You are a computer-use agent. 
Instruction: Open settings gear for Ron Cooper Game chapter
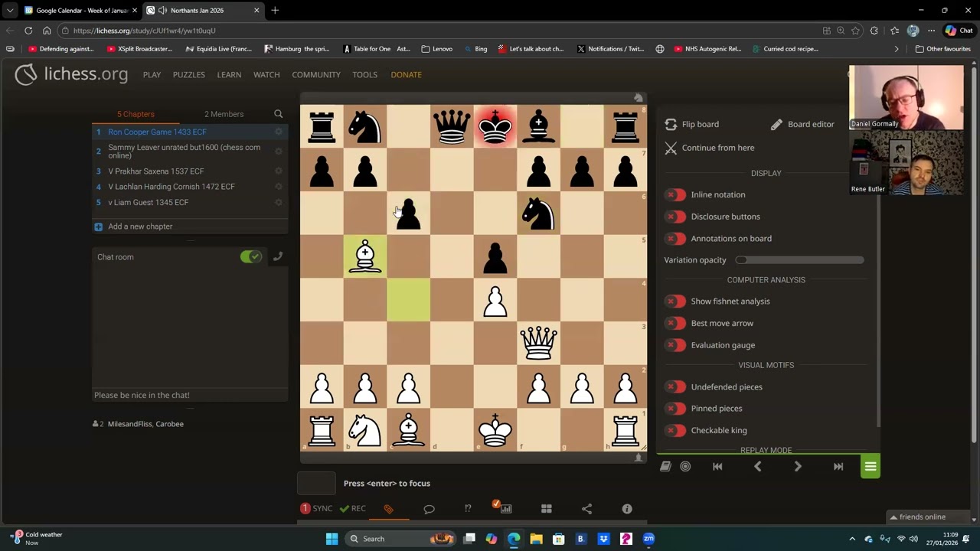279,132
